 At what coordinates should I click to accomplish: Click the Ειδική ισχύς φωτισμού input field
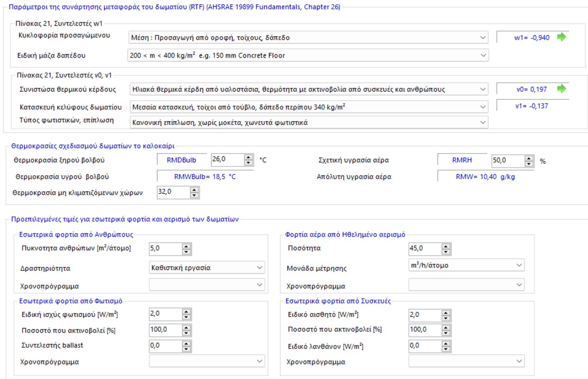pyautogui.click(x=165, y=314)
